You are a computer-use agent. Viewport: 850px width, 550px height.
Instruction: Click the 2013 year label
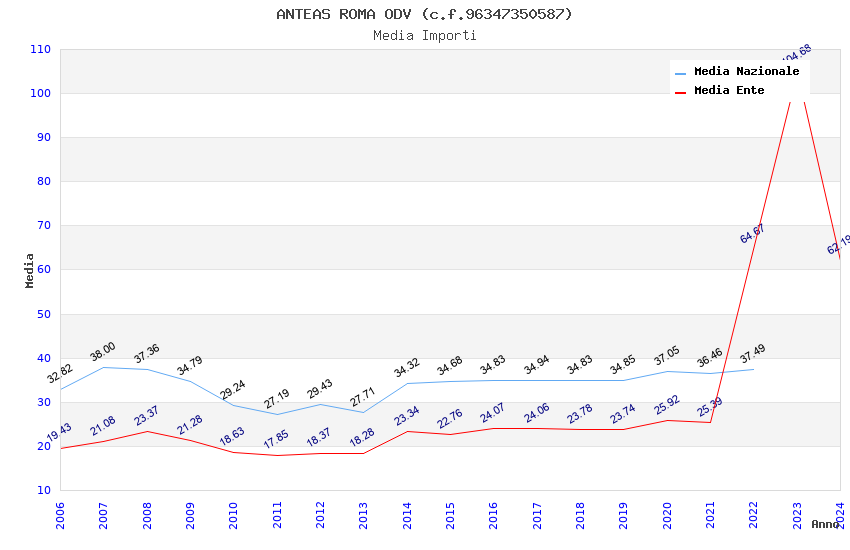click(x=364, y=515)
